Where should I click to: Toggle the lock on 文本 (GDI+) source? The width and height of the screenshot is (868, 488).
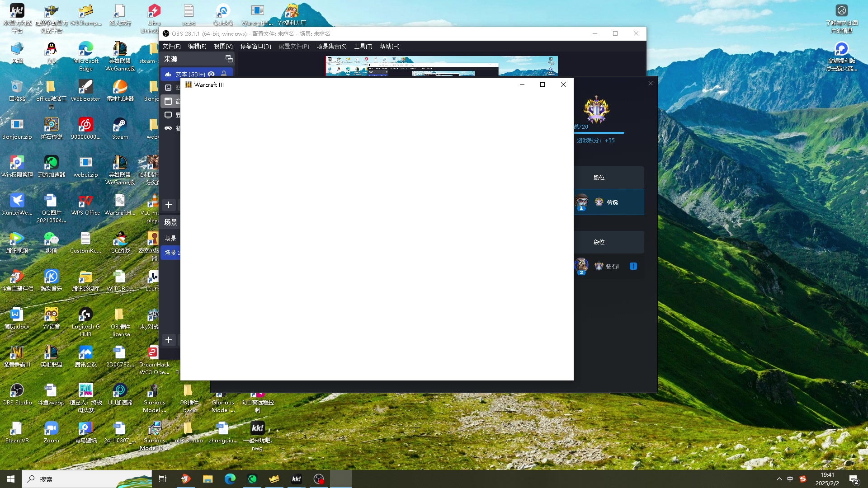click(224, 74)
